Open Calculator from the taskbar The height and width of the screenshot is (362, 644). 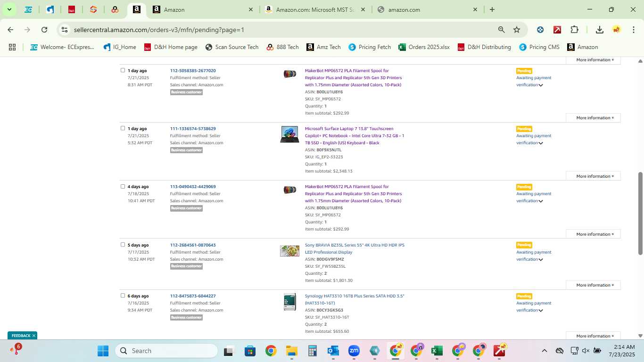coord(312,351)
